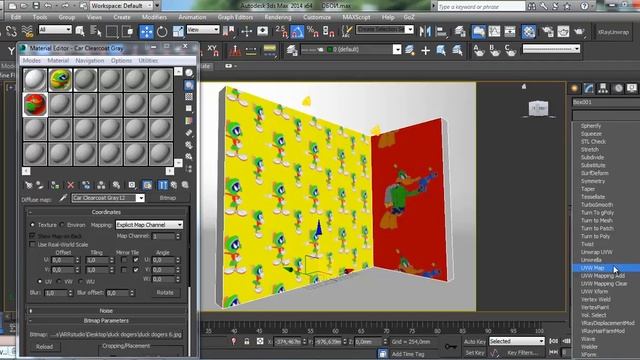Toggle the Percent Snap icon
The image size is (640, 360).
click(x=313, y=32)
